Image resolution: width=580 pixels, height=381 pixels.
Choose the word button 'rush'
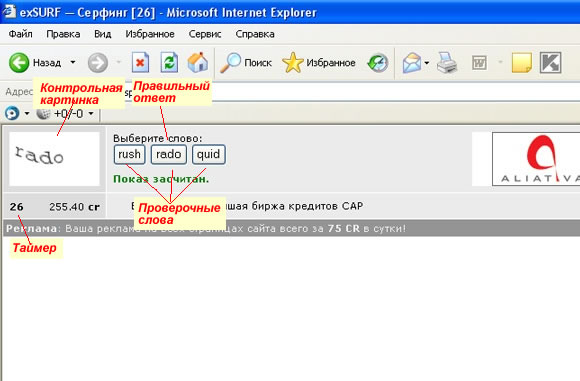(x=129, y=154)
